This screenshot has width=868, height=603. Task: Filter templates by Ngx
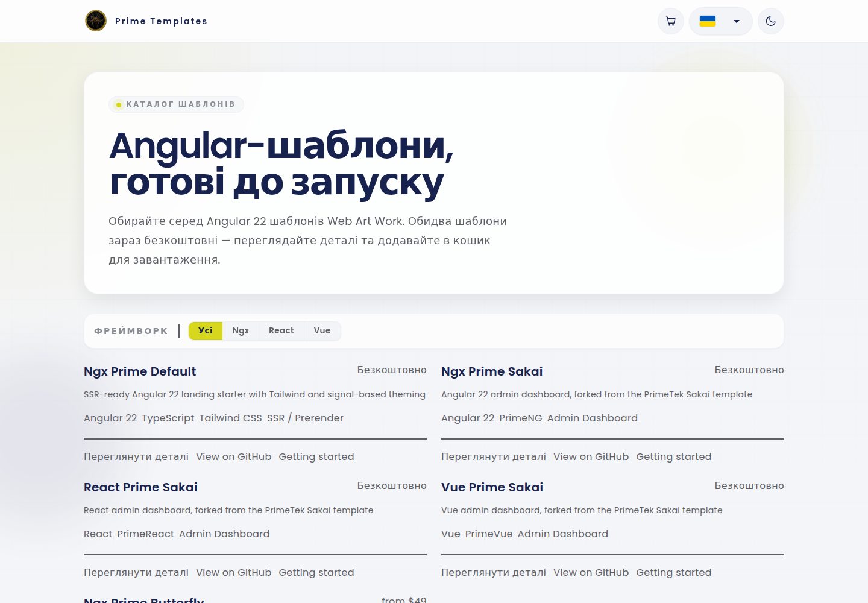[x=241, y=330]
